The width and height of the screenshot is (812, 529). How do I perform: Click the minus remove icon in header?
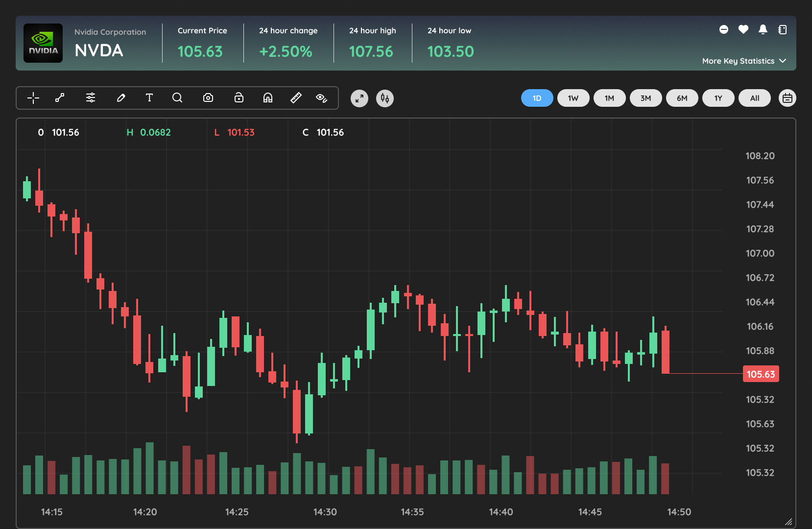[724, 29]
